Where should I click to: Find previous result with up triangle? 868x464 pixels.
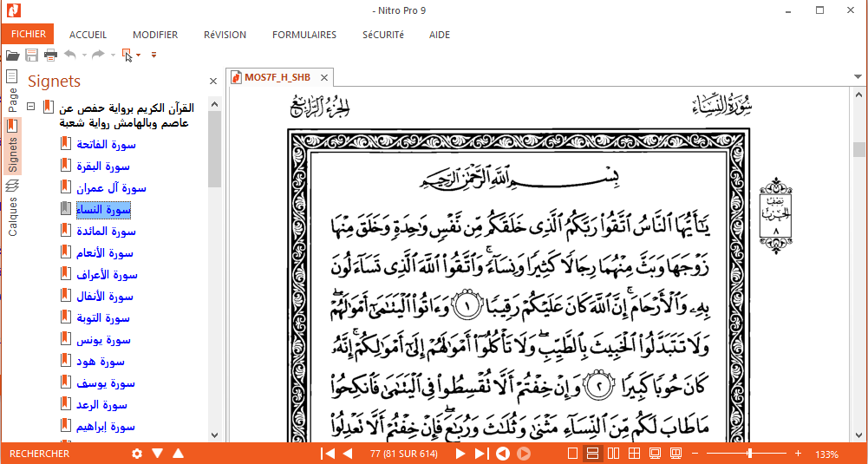(x=178, y=454)
